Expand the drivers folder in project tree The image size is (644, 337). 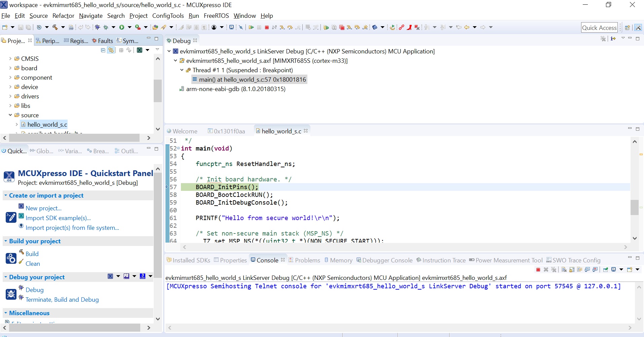click(x=10, y=96)
